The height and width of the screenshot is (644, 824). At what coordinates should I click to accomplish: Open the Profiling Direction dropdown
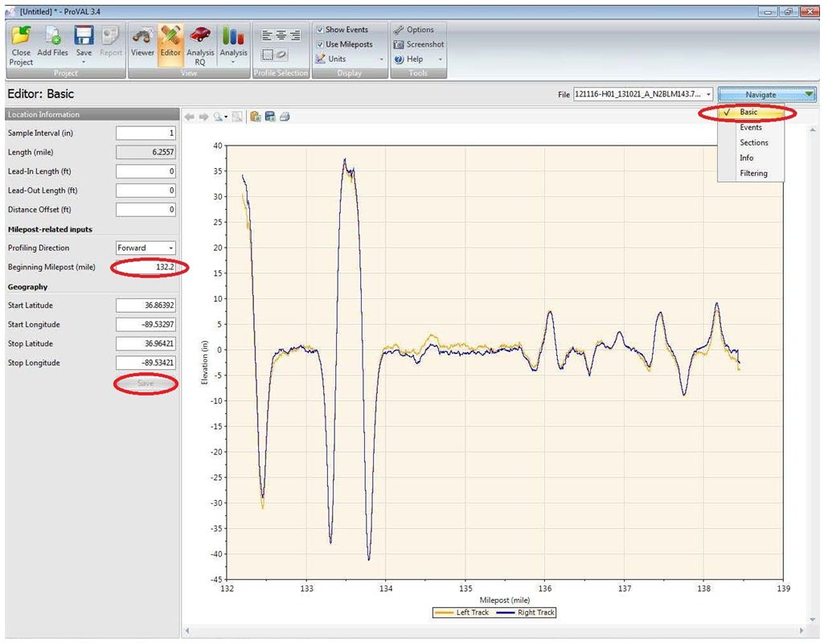tap(146, 248)
